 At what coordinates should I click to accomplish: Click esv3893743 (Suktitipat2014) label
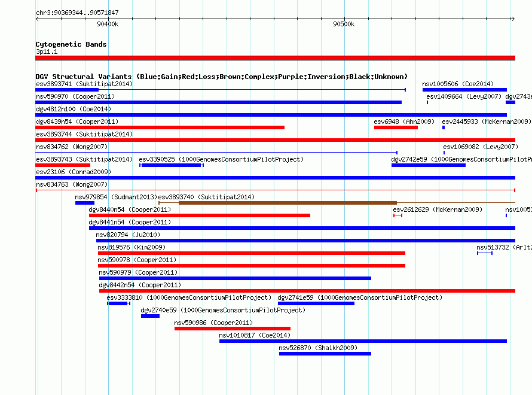[x=84, y=159]
